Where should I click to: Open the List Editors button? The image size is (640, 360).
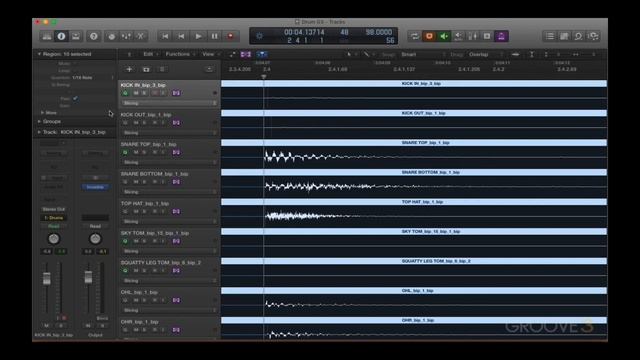pyautogui.click(x=550, y=36)
